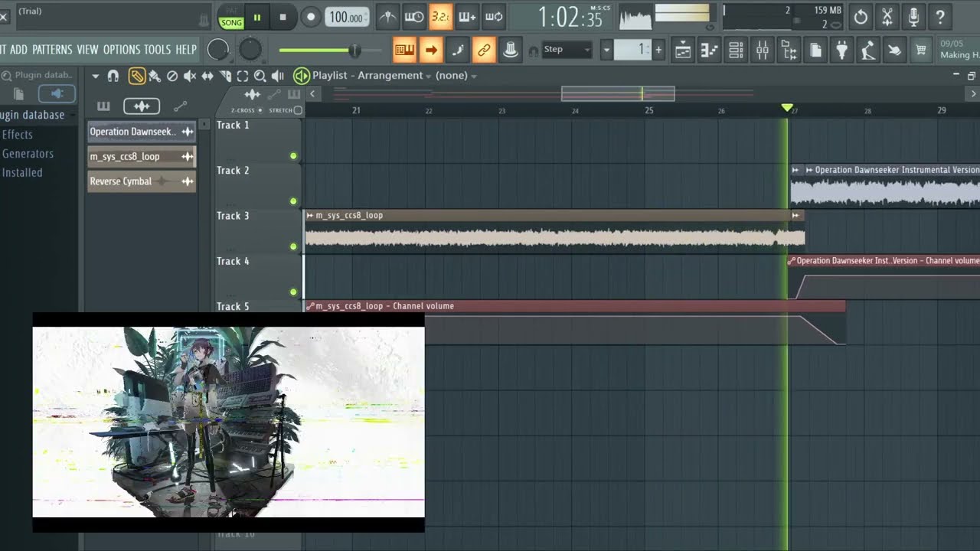Viewport: 980px width, 551px height.
Task: Open the help question mark icon
Action: coord(940,16)
